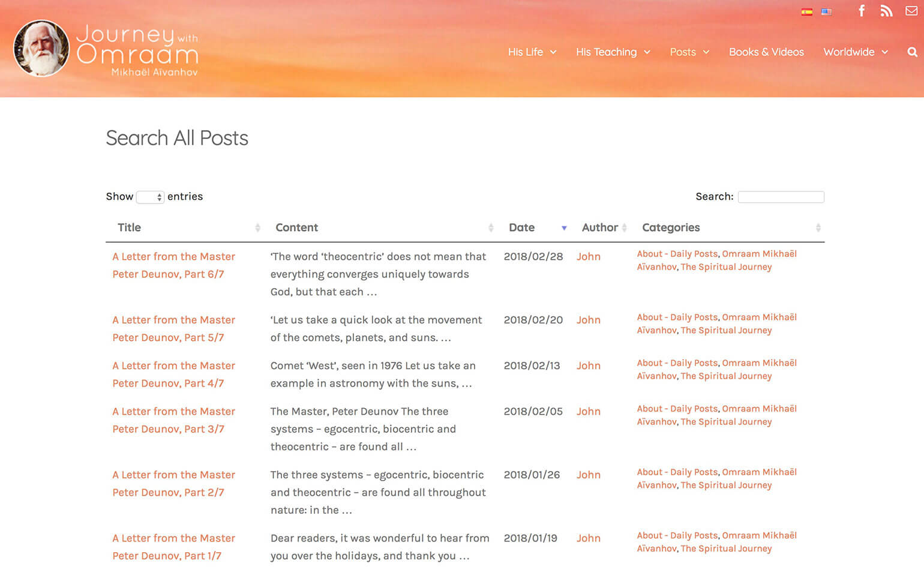Toggle sorting on the Title column

click(259, 228)
